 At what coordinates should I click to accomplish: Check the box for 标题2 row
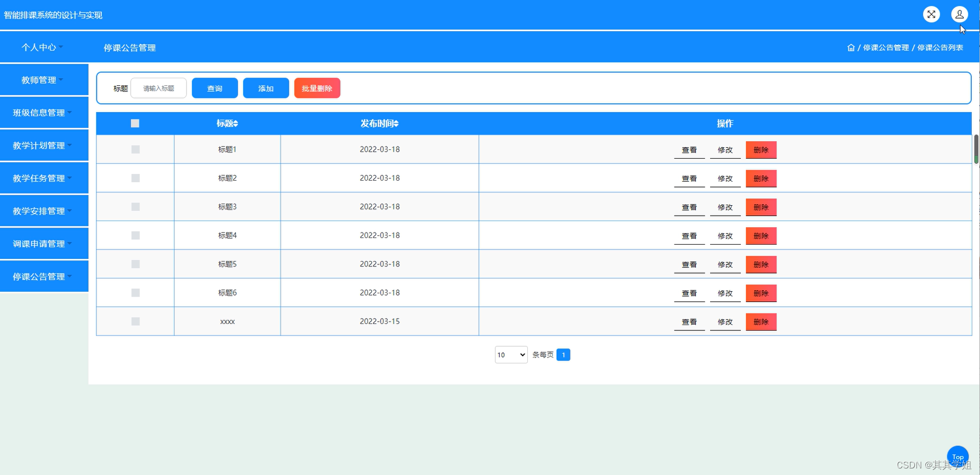[136, 178]
